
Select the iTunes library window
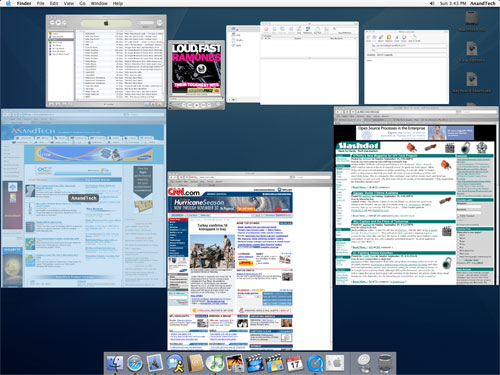pos(106,61)
